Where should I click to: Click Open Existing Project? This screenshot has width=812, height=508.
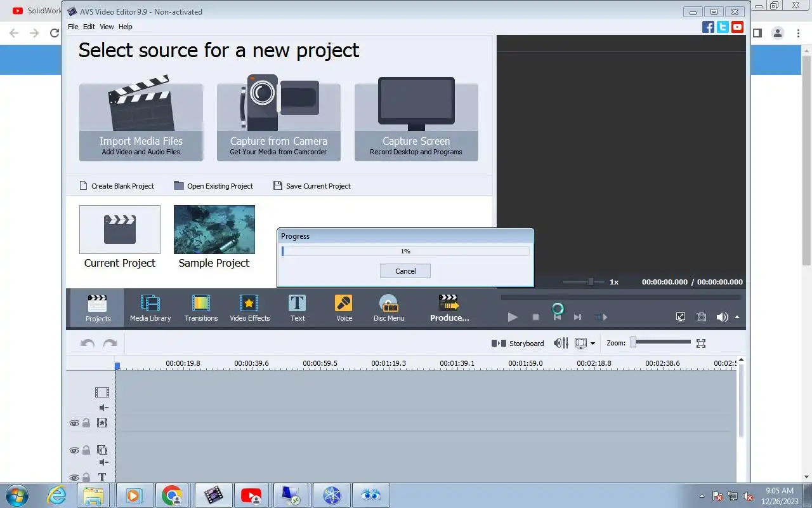[214, 186]
